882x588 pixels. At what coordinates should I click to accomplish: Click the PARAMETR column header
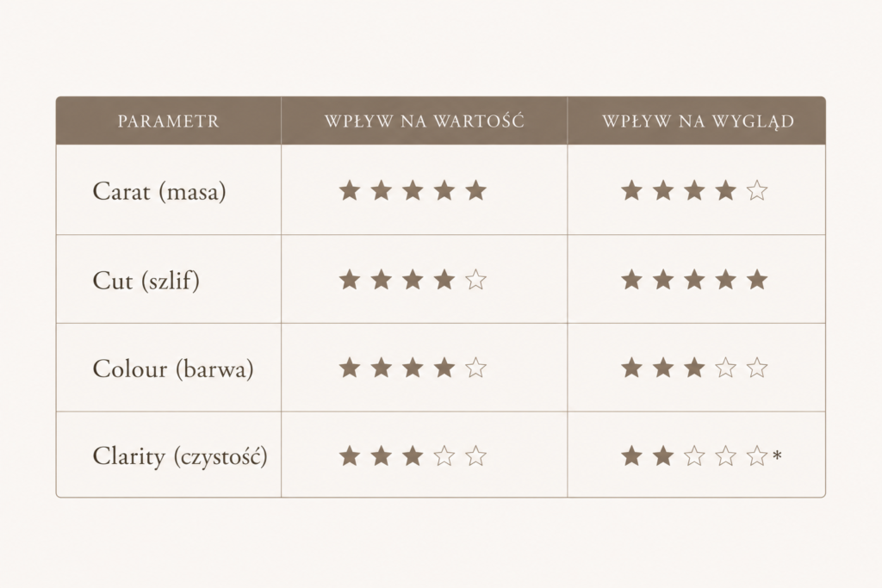pyautogui.click(x=168, y=121)
